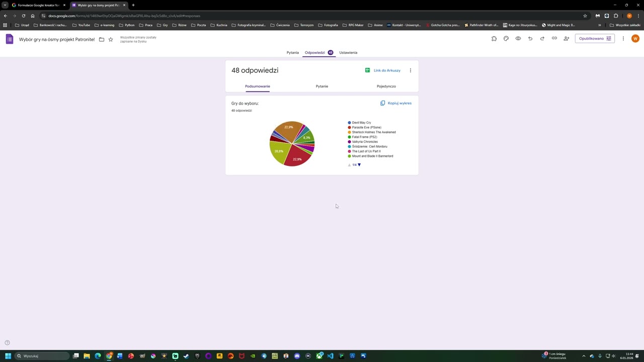Open Google account avatar
The width and height of the screenshot is (644, 362).
(635, 38)
